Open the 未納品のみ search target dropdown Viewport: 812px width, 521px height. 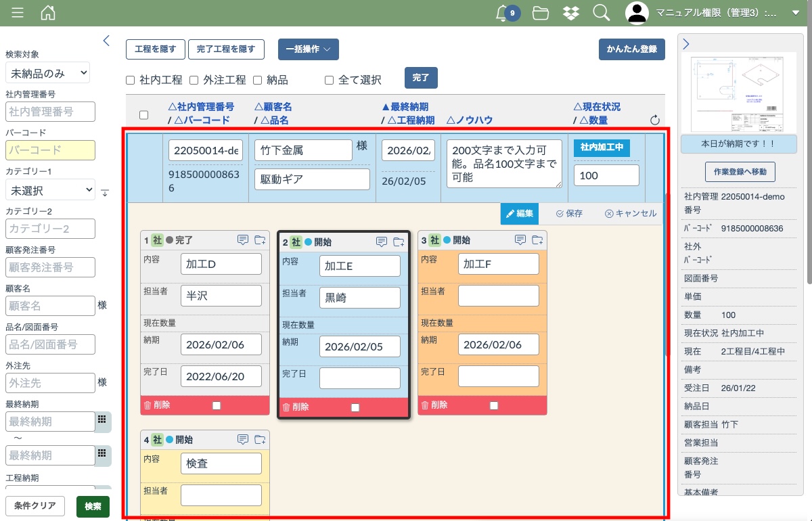click(47, 73)
